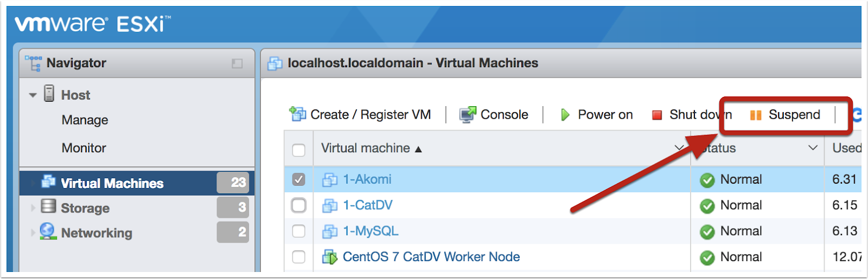
Task: Click the Host server icon
Action: coord(49,94)
